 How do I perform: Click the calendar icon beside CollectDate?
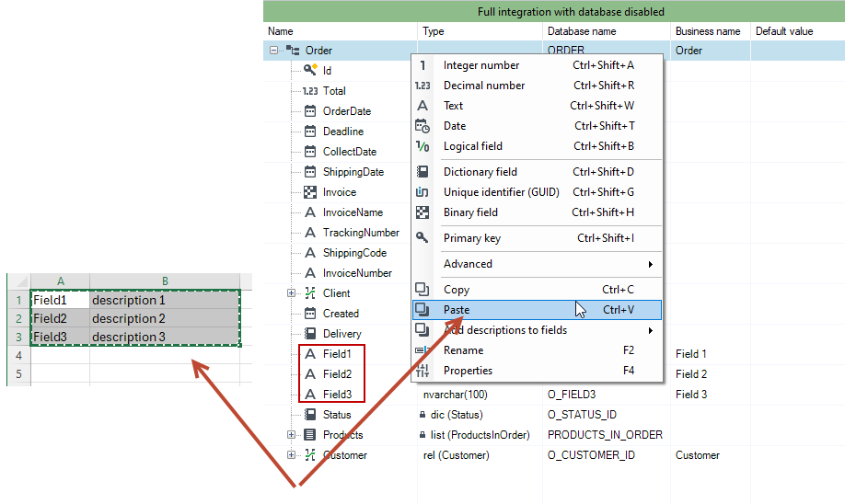coord(310,152)
